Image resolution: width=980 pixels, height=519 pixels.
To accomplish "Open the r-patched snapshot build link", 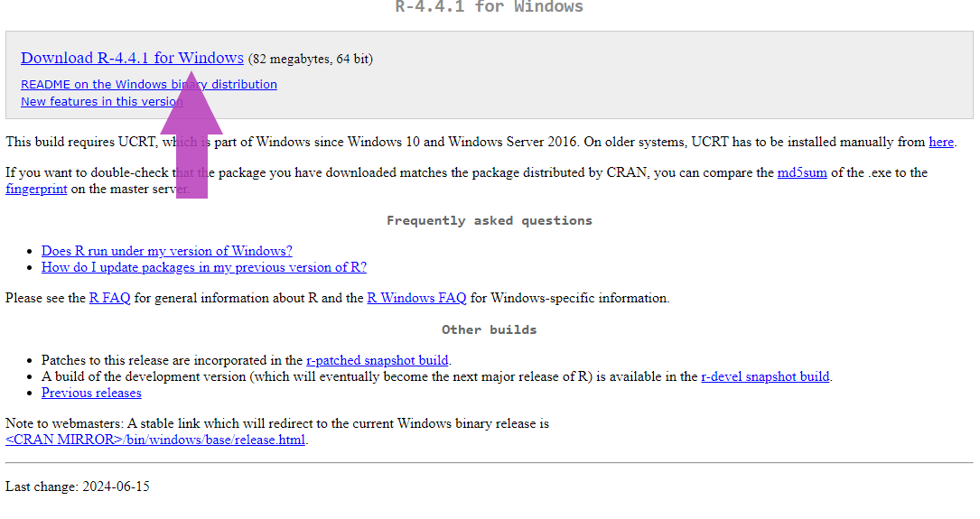I will point(377,360).
